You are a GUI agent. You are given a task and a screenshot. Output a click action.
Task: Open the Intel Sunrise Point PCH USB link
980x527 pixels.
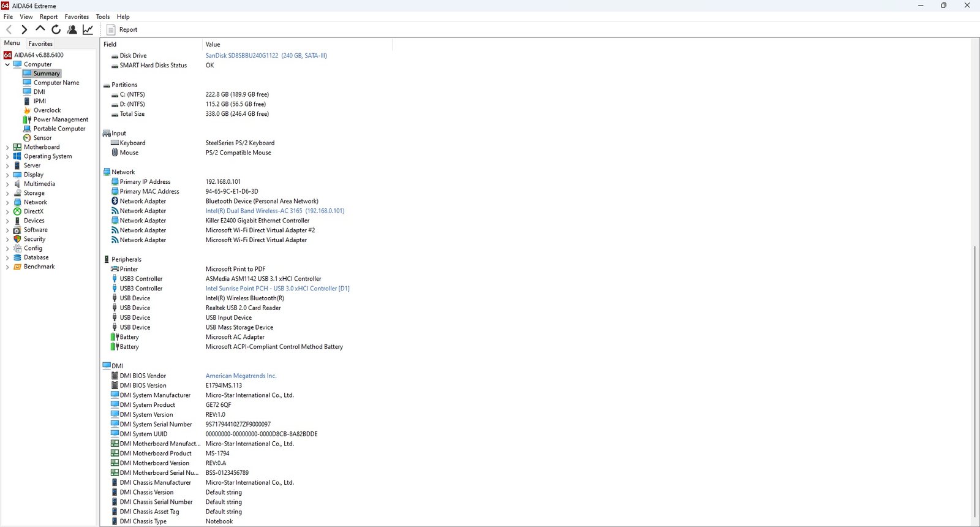(277, 289)
